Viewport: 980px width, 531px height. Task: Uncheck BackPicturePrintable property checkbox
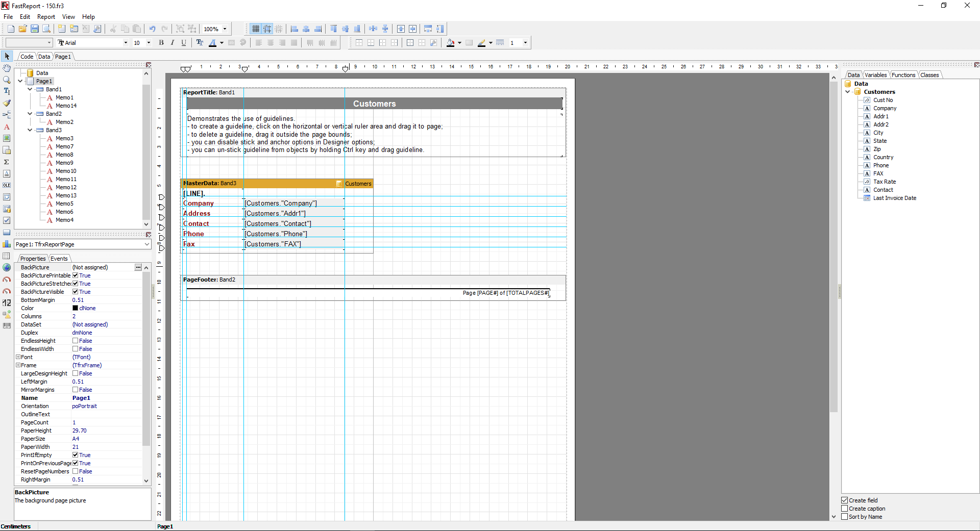click(x=75, y=275)
